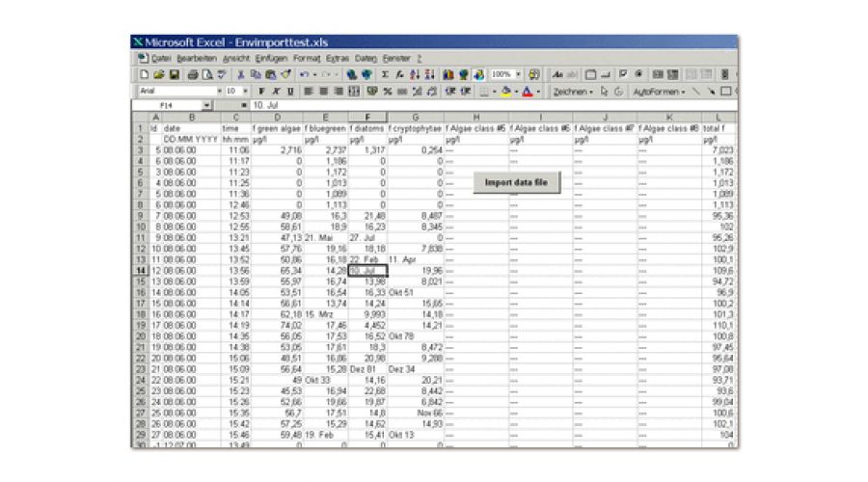
Task: Toggle italic formatting
Action: click(276, 92)
